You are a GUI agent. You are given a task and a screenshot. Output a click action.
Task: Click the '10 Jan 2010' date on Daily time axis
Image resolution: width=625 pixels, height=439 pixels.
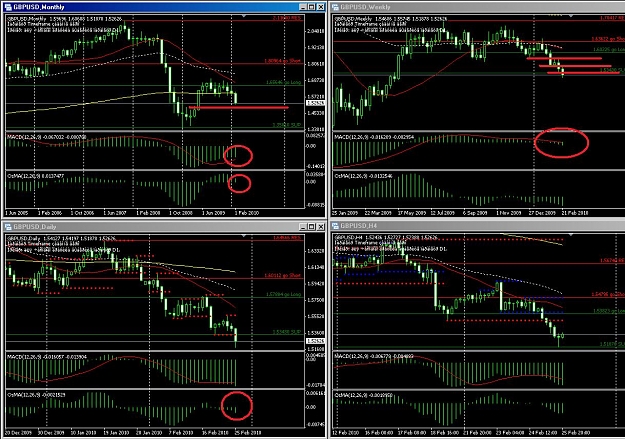[83, 433]
